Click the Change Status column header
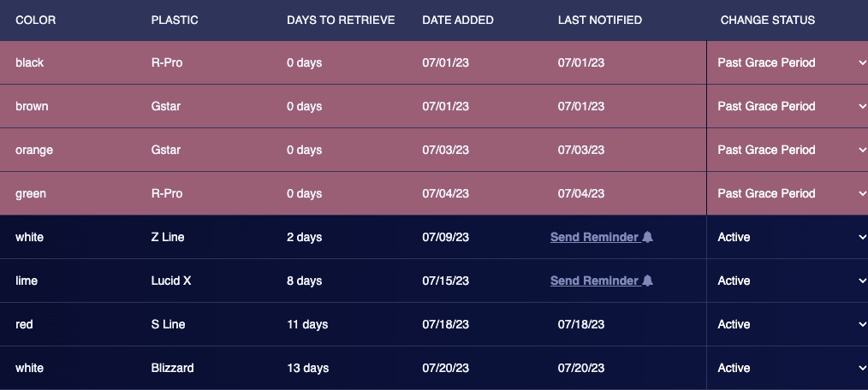This screenshot has height=390, width=868. click(x=768, y=20)
